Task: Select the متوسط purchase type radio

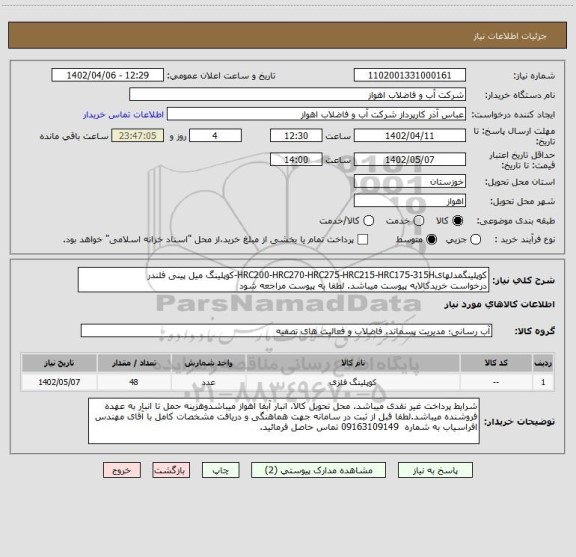Action: (431, 240)
